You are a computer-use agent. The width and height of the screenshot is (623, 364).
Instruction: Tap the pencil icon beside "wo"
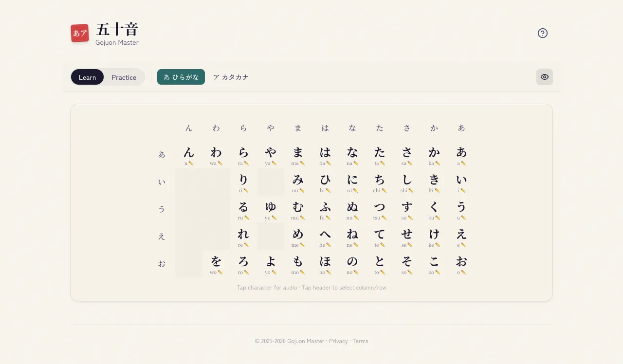(220, 272)
